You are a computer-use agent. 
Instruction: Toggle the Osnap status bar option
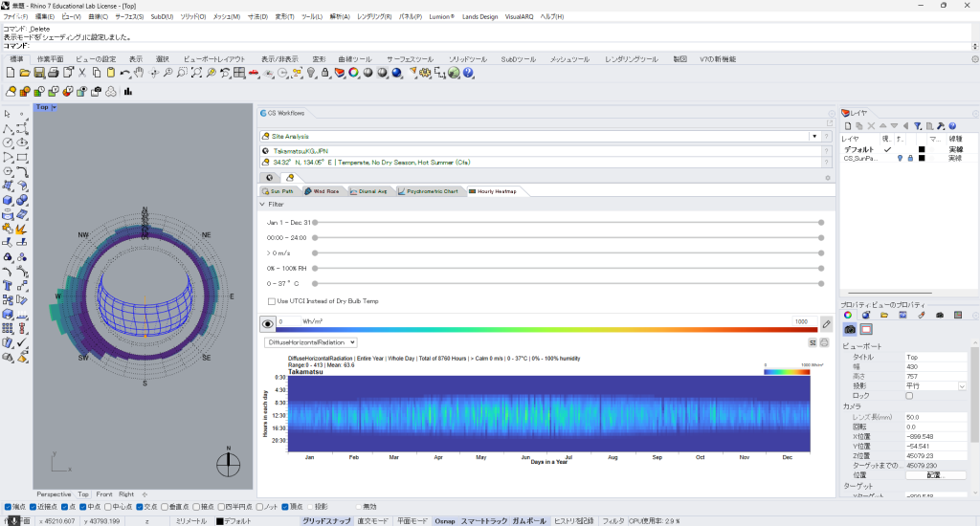[x=444, y=521]
